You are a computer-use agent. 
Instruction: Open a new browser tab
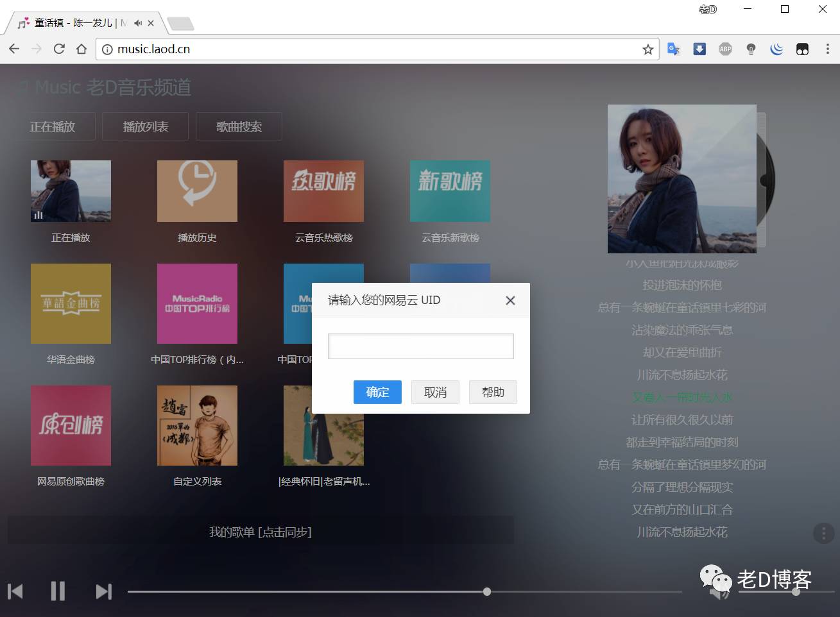pos(181,24)
